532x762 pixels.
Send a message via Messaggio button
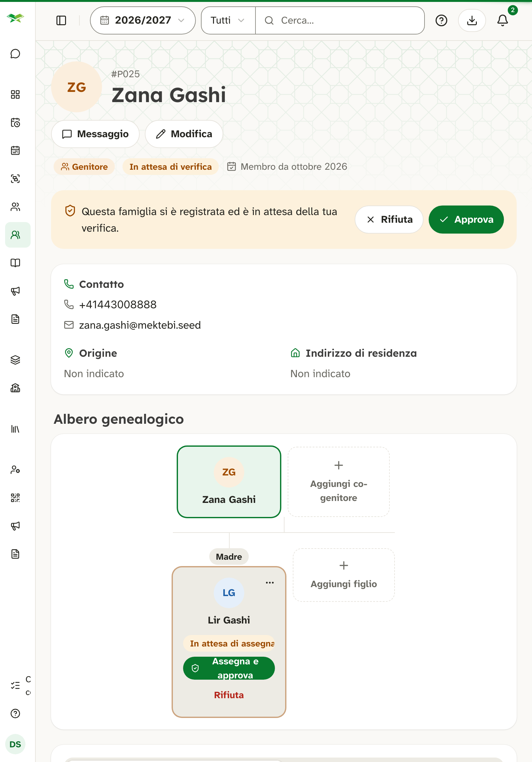point(95,134)
